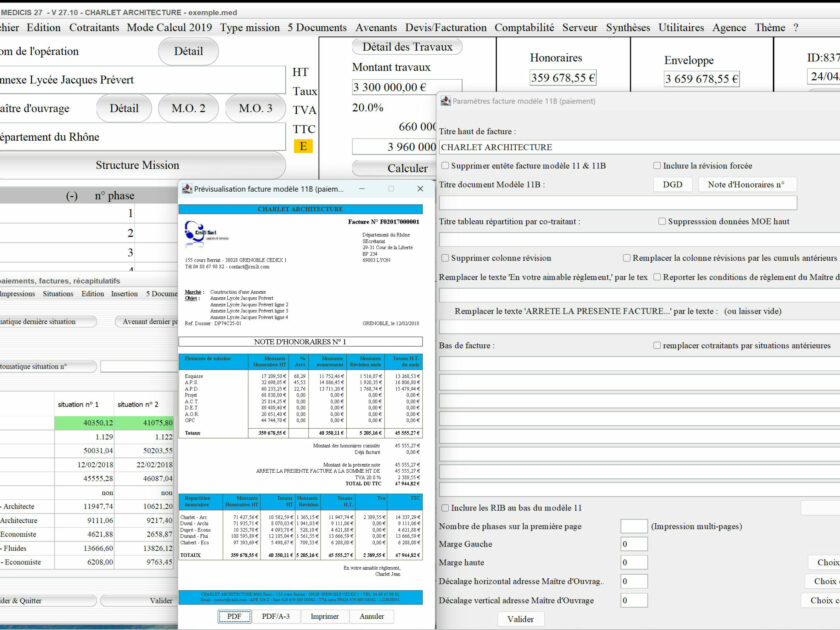Click Avenant dernier button

click(x=146, y=321)
